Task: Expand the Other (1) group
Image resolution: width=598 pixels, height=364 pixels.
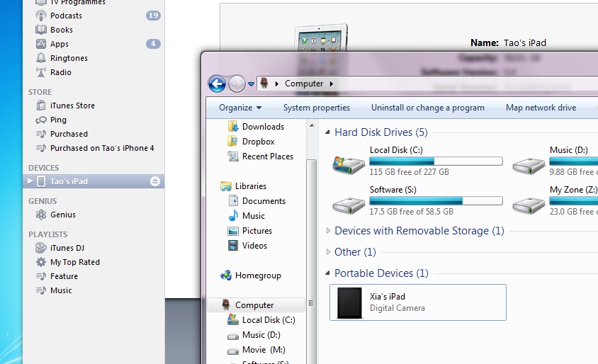Action: (328, 252)
